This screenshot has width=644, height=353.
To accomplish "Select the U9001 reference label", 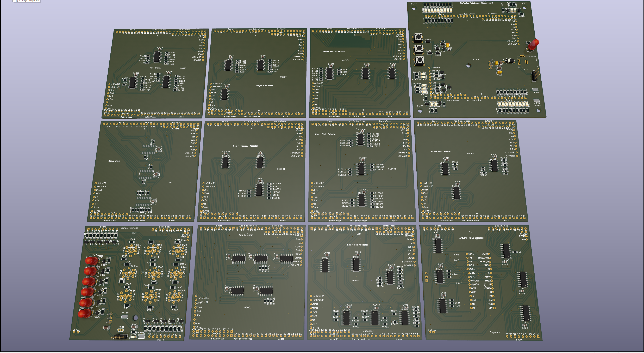I will pos(248,307).
